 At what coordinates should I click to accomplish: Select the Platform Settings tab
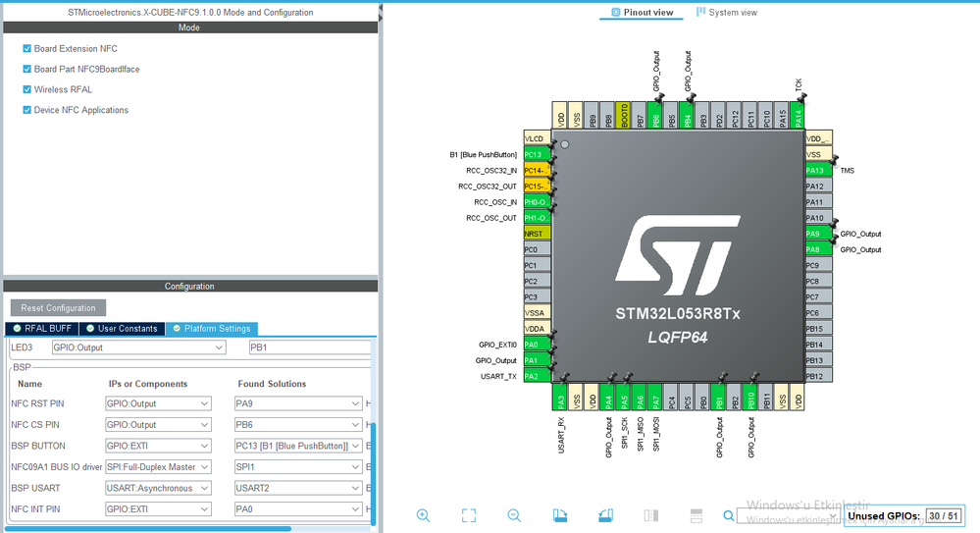click(211, 329)
